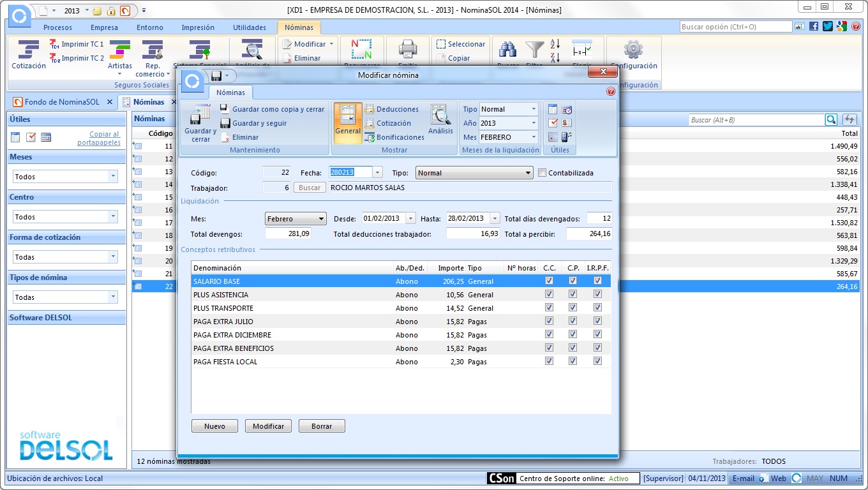
Task: Click Imprimir TC 1
Action: [x=77, y=44]
